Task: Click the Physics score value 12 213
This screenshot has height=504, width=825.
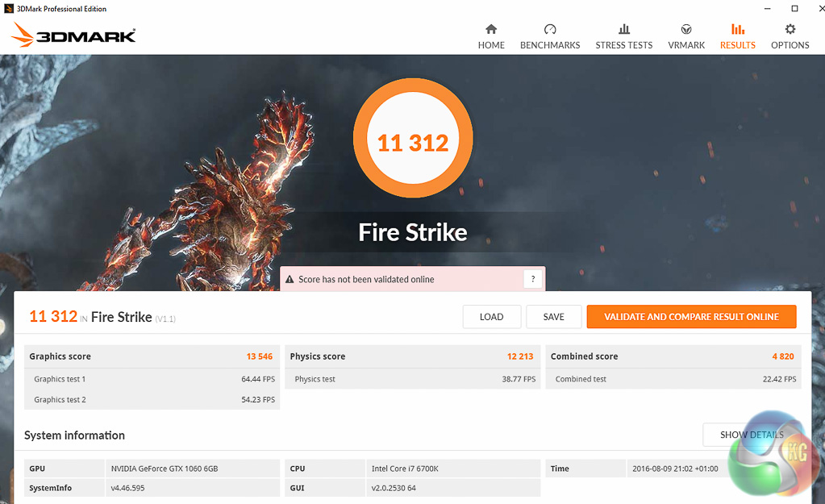Action: tap(520, 356)
